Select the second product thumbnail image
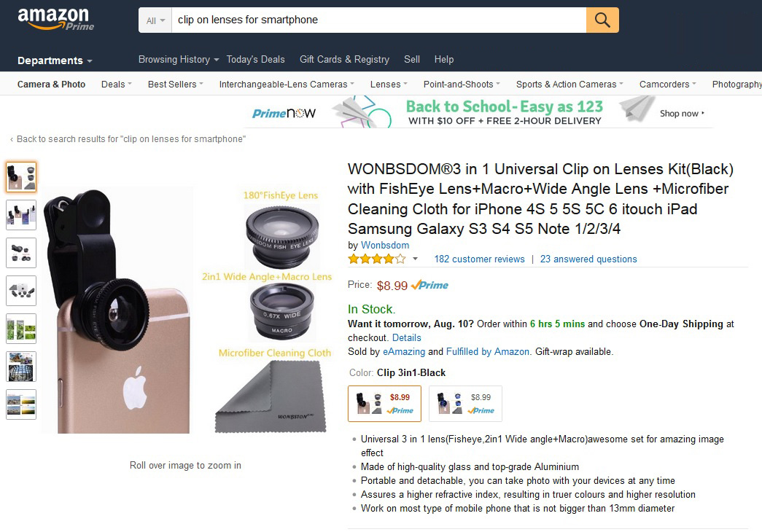The height and width of the screenshot is (532, 762). (x=21, y=215)
